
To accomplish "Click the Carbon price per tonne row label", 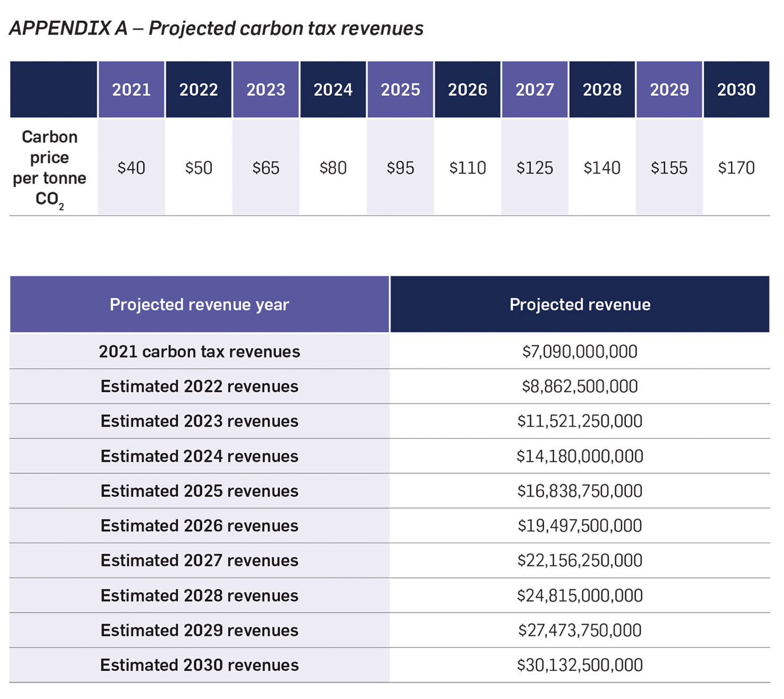I will 50,168.
